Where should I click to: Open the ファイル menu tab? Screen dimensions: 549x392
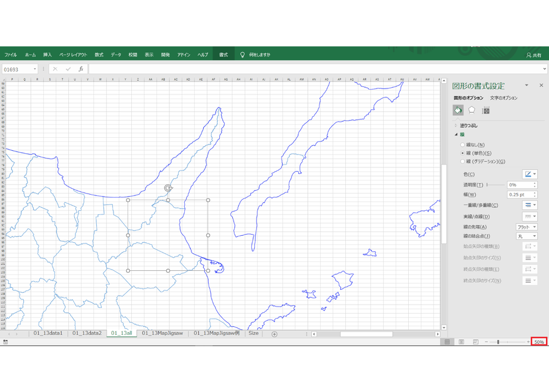pyautogui.click(x=11, y=55)
